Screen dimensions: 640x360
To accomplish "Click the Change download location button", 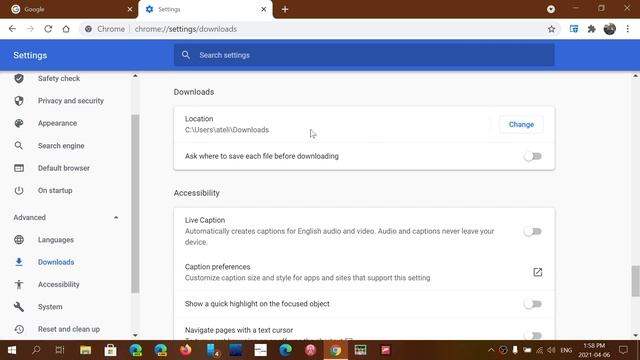I will [521, 124].
